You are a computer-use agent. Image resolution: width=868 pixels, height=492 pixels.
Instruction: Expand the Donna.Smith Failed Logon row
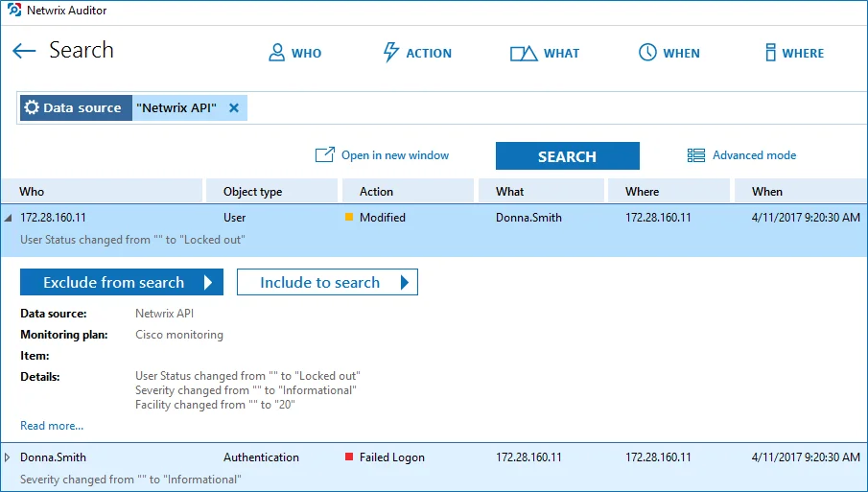[8, 457]
